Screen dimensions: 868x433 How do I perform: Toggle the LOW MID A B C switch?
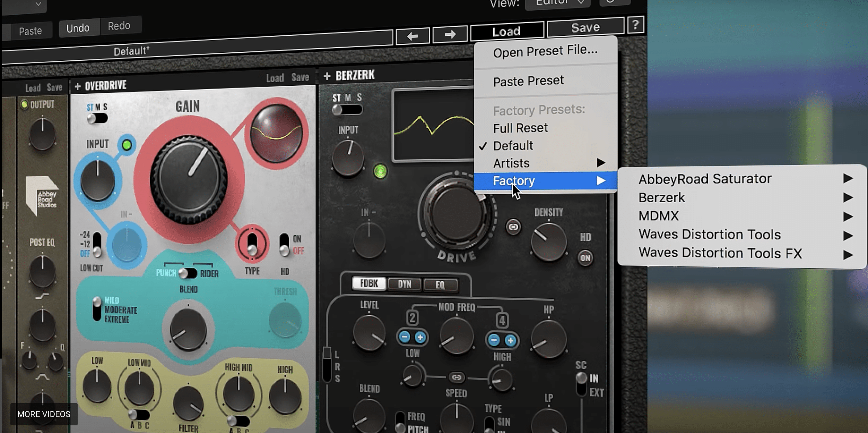139,415
